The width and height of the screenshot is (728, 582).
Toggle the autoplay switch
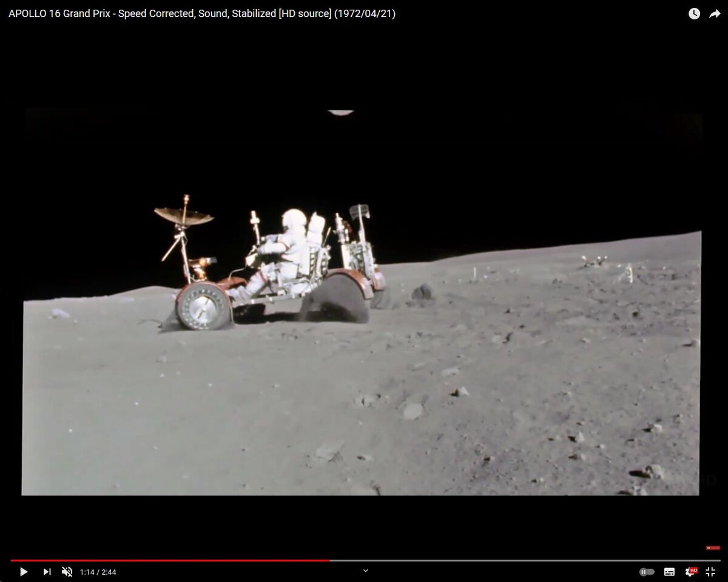pos(647,572)
